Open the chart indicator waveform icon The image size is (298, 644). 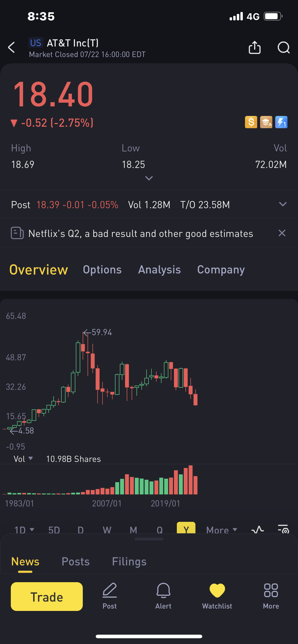click(x=258, y=529)
